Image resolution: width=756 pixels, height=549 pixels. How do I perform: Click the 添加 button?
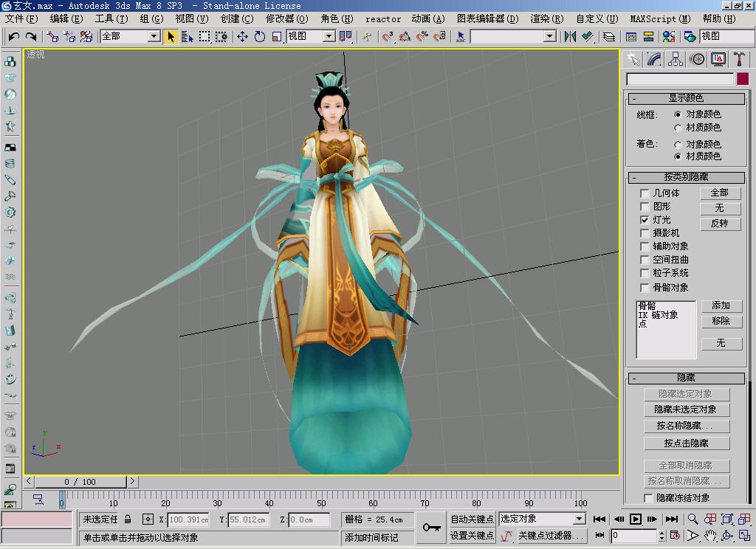[721, 305]
